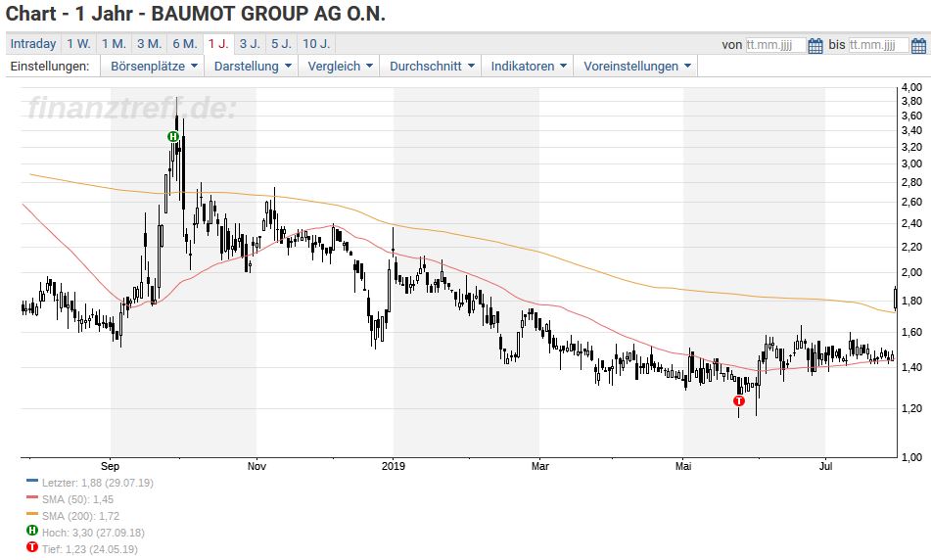
Task: Open calendar picker for 'von' date
Action: point(815,45)
